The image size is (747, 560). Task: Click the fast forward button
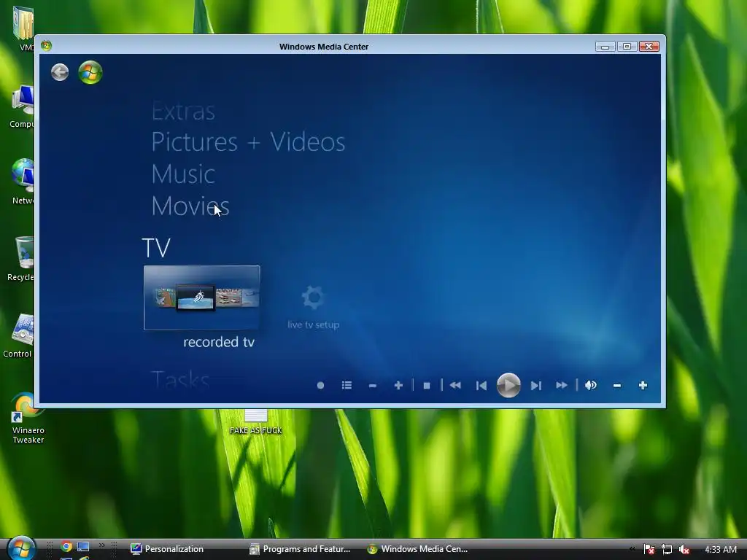coord(562,385)
